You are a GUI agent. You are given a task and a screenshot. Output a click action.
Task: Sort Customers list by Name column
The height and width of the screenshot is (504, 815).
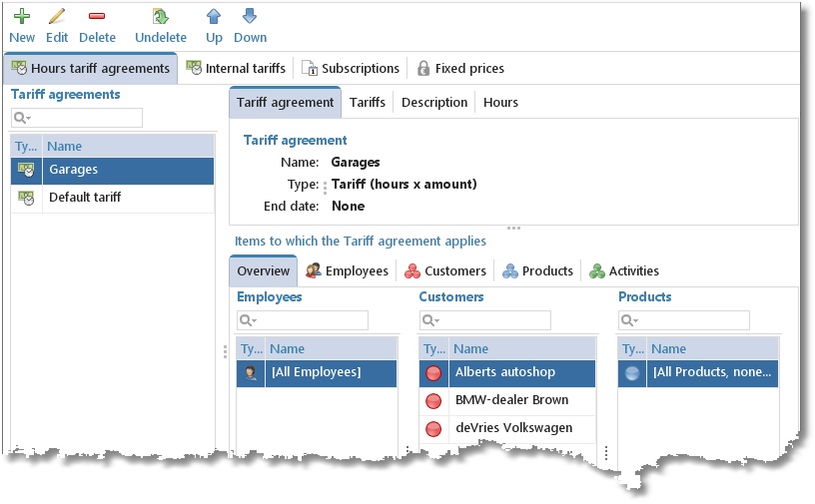522,349
